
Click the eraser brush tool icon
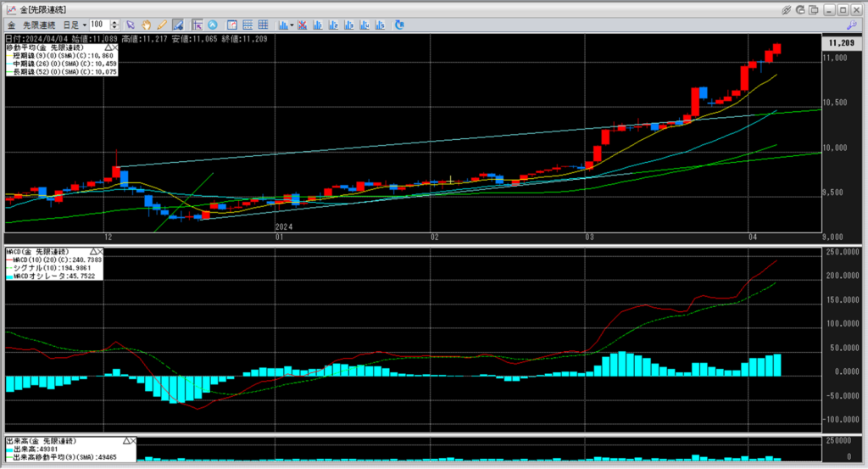177,25
